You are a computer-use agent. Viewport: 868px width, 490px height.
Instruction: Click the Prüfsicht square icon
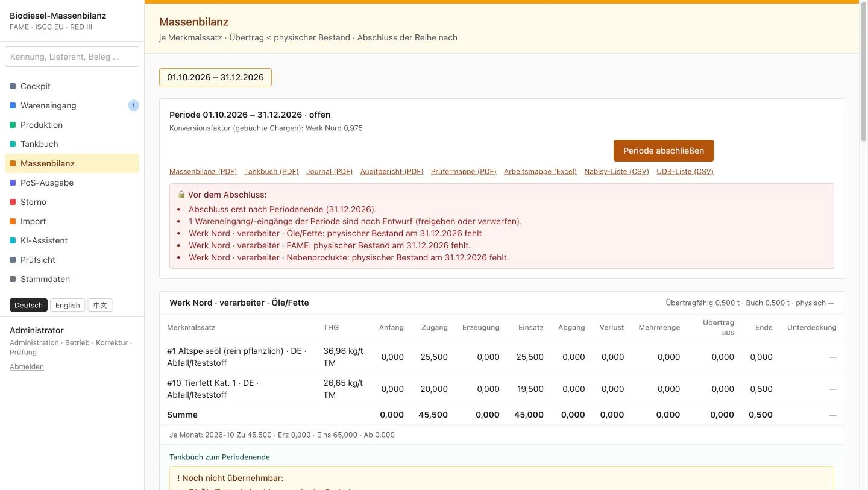click(13, 260)
